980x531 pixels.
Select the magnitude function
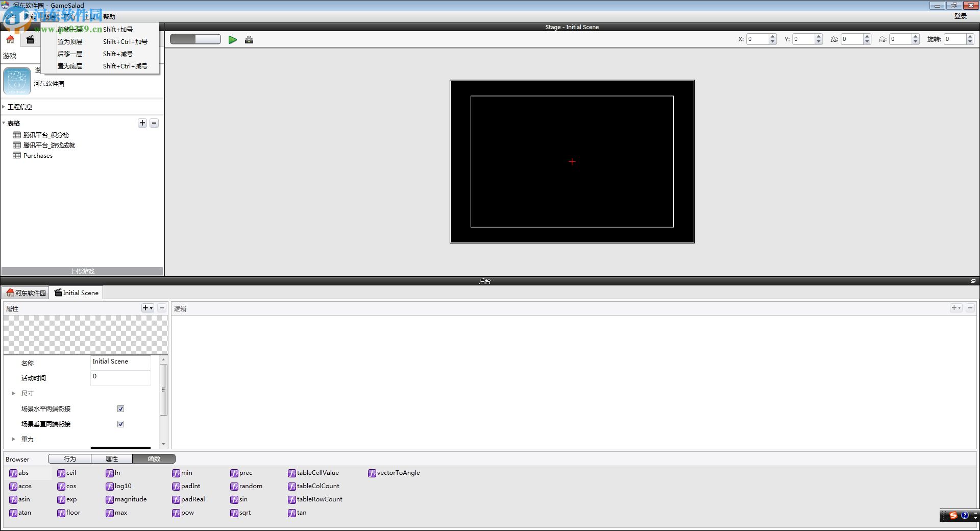point(126,499)
